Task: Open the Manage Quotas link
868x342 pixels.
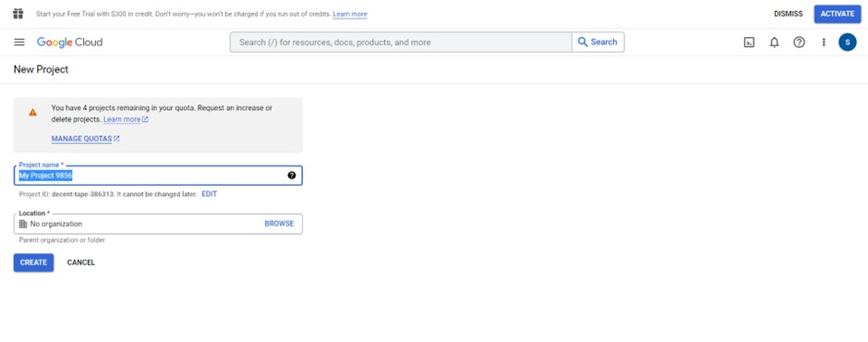Action: click(x=85, y=139)
